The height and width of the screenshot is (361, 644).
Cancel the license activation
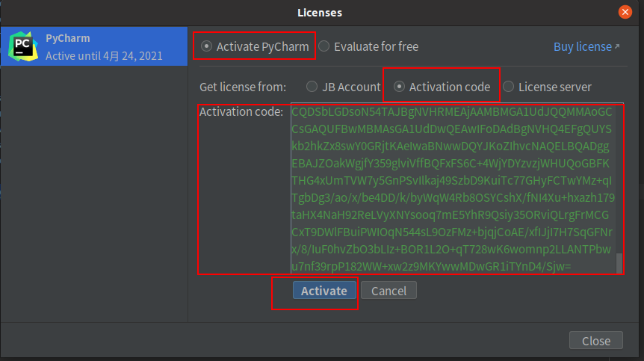[x=388, y=291]
